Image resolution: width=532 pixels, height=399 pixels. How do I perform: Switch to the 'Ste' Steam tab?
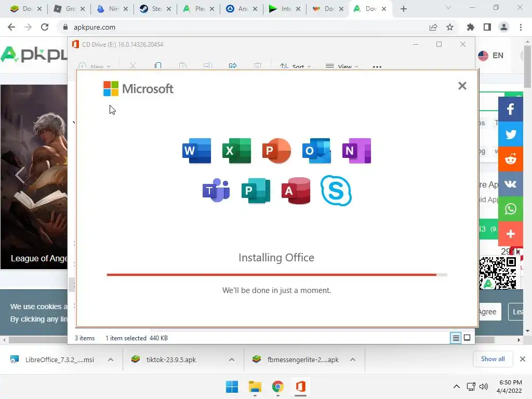[155, 9]
